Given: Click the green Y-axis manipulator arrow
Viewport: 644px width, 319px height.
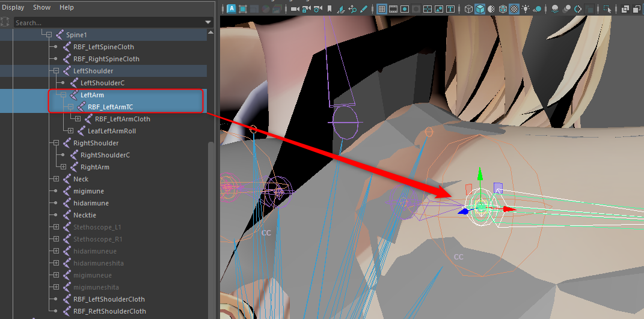Looking at the screenshot, I should tap(480, 174).
